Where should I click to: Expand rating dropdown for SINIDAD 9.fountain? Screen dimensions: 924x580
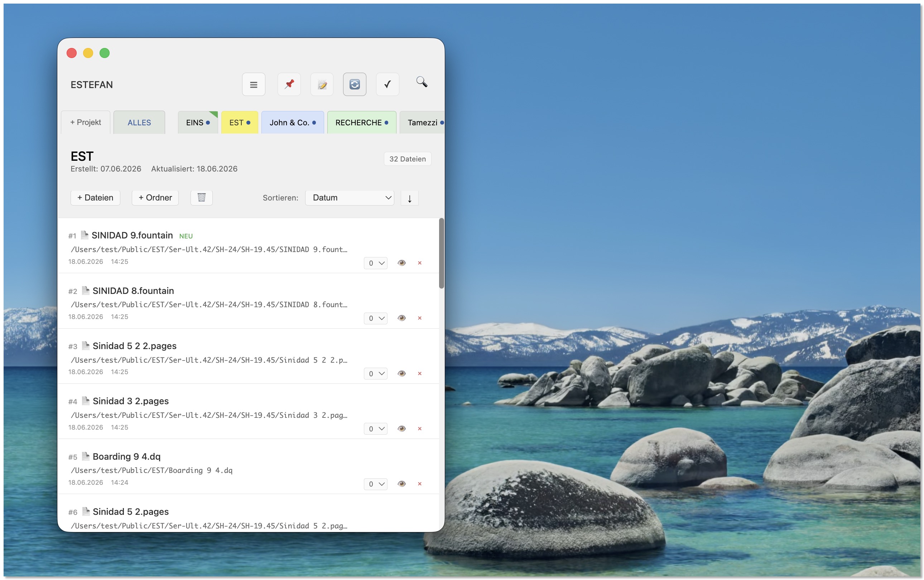(376, 263)
